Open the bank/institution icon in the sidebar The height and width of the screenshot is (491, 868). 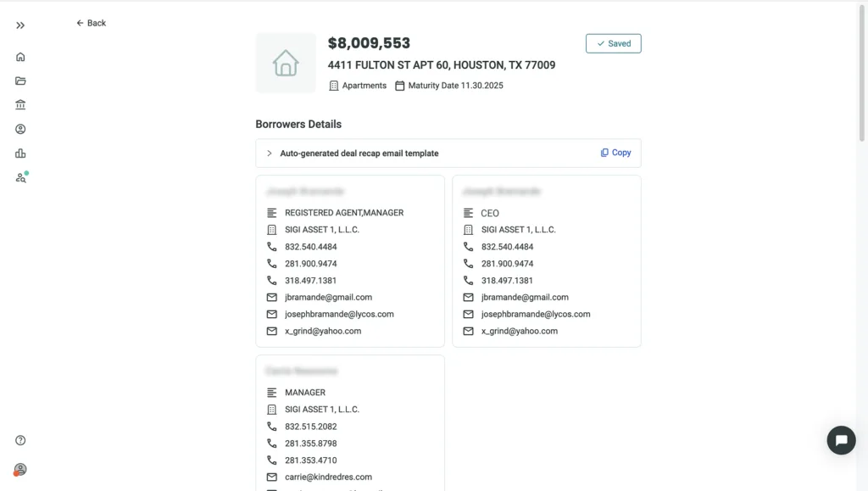[x=19, y=104]
